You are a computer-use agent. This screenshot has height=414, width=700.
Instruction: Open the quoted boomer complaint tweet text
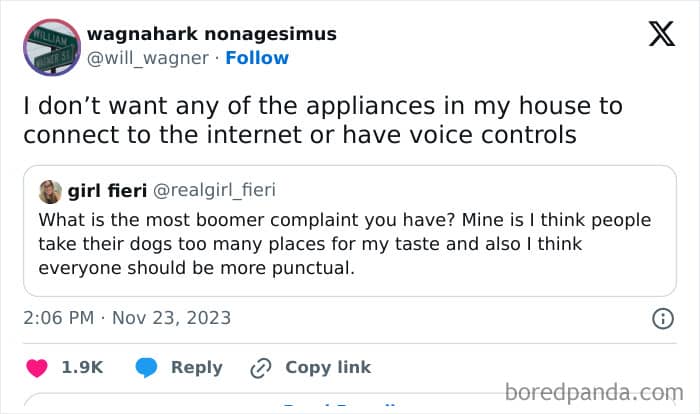pyautogui.click(x=344, y=243)
